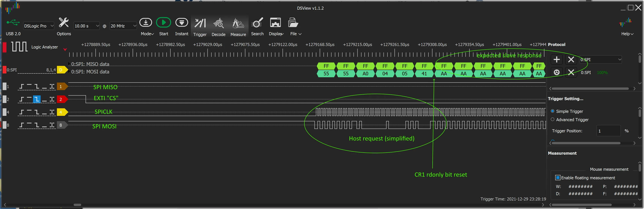
Task: Click the brown channel 1 color tag
Action: pos(62,87)
